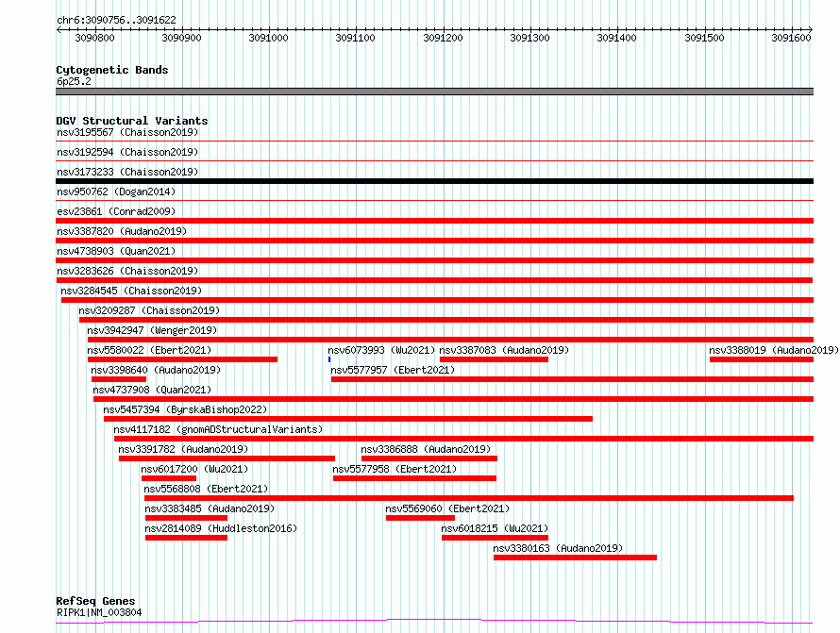Viewport: 840px width, 633px height.
Task: Click ruler position 3091300
Action: 529,38
